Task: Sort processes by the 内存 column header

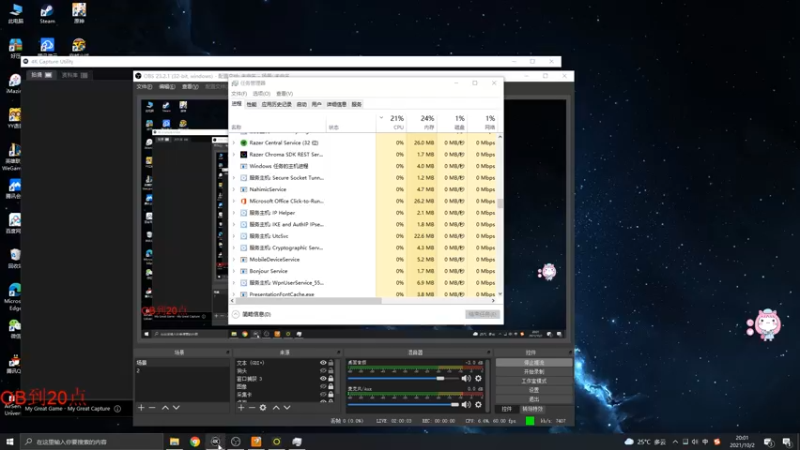Action: click(x=422, y=122)
